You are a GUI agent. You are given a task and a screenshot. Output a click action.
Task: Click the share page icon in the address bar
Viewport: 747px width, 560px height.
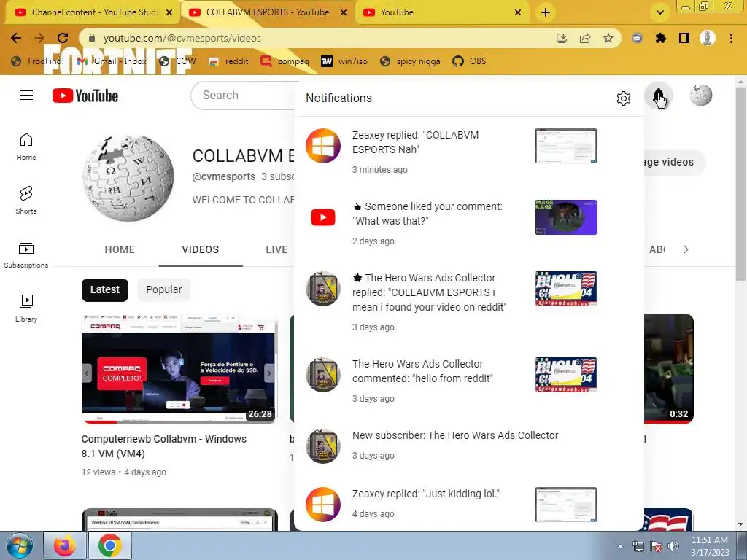[x=585, y=38]
